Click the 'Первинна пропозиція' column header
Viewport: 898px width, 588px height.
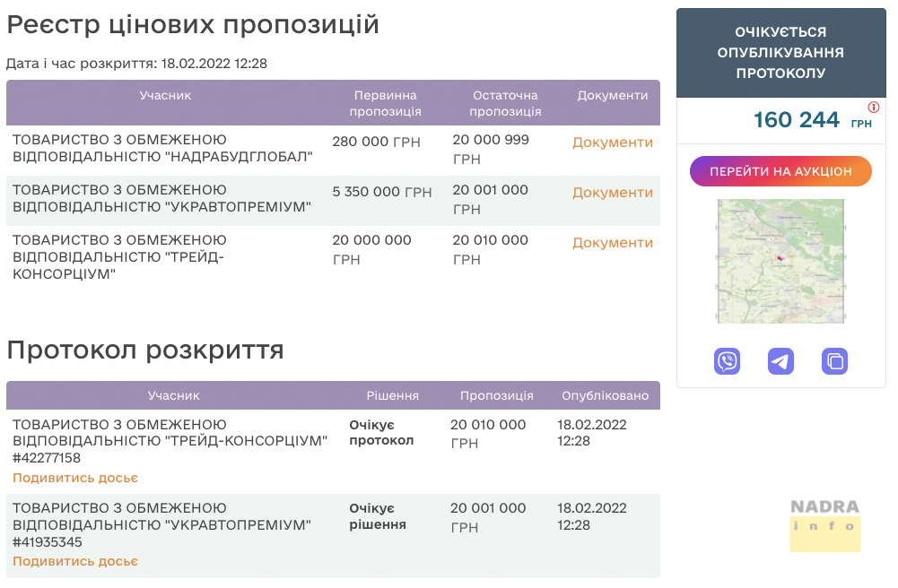(x=385, y=103)
